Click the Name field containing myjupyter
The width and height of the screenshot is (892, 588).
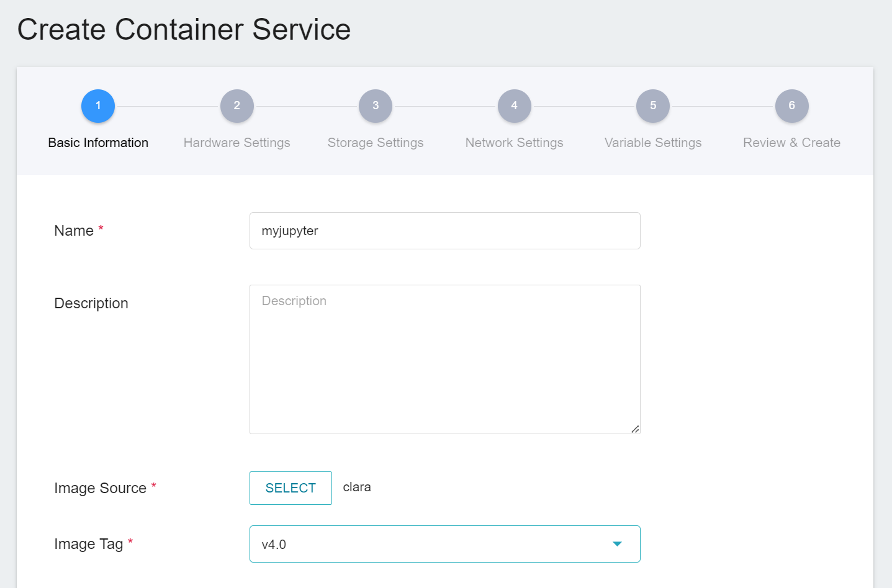click(x=444, y=231)
